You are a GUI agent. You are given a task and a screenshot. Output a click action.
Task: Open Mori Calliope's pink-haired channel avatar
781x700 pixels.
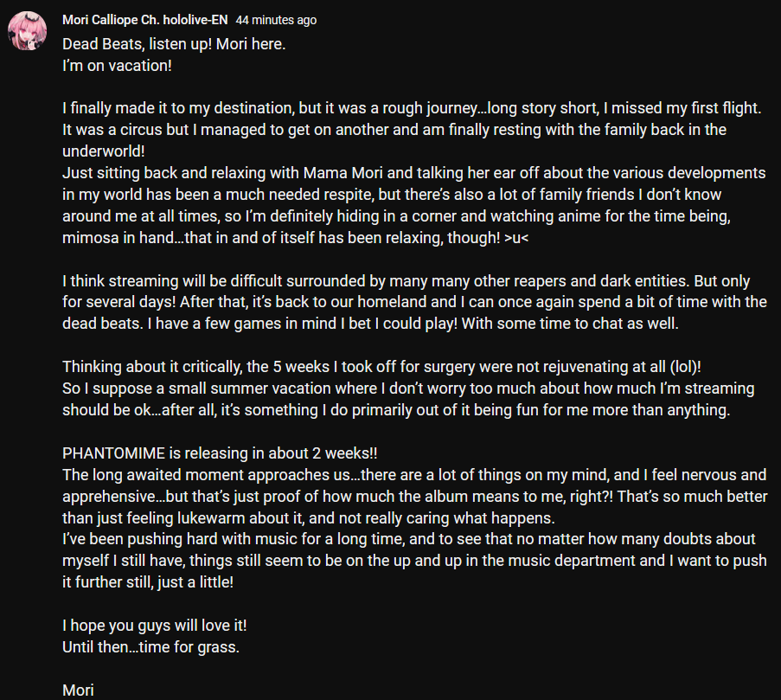[27, 31]
